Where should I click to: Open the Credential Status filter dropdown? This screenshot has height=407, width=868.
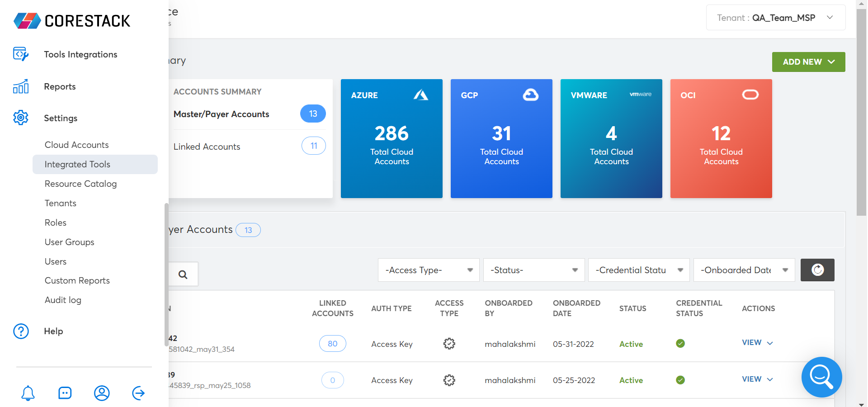639,270
